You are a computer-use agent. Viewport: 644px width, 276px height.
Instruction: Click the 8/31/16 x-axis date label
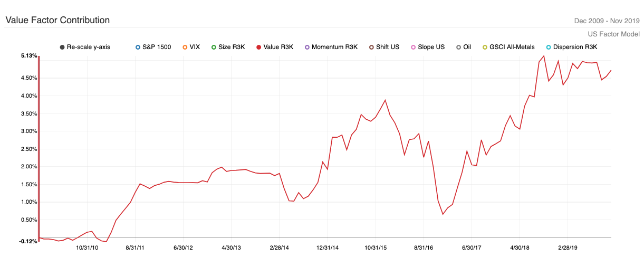(424, 247)
